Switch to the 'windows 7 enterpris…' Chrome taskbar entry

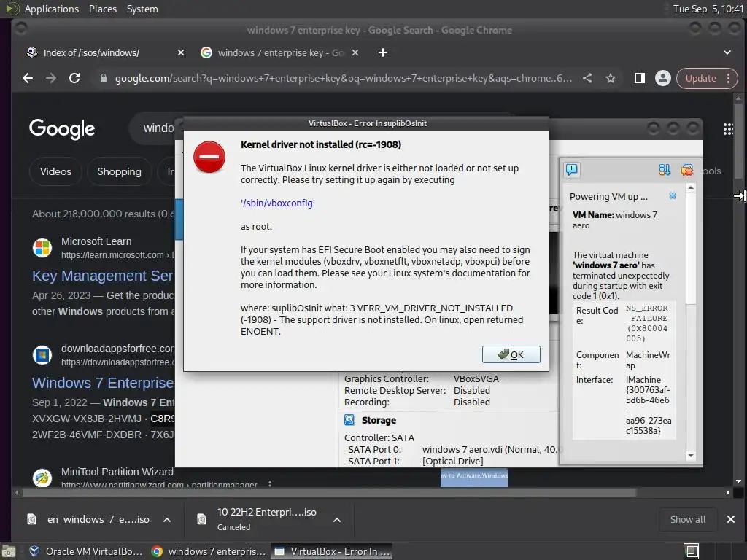208,551
